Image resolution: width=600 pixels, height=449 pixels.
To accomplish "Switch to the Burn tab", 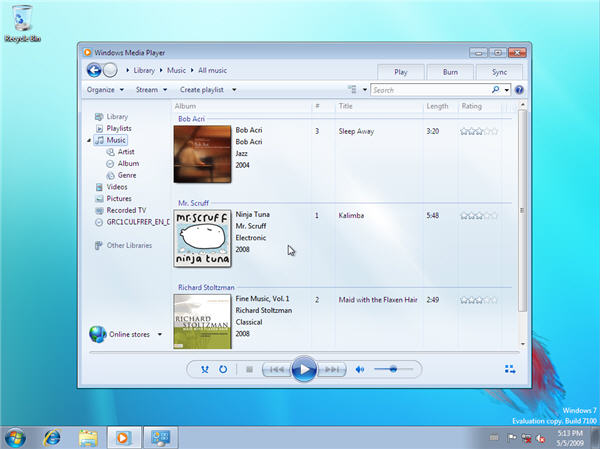I will 449,72.
